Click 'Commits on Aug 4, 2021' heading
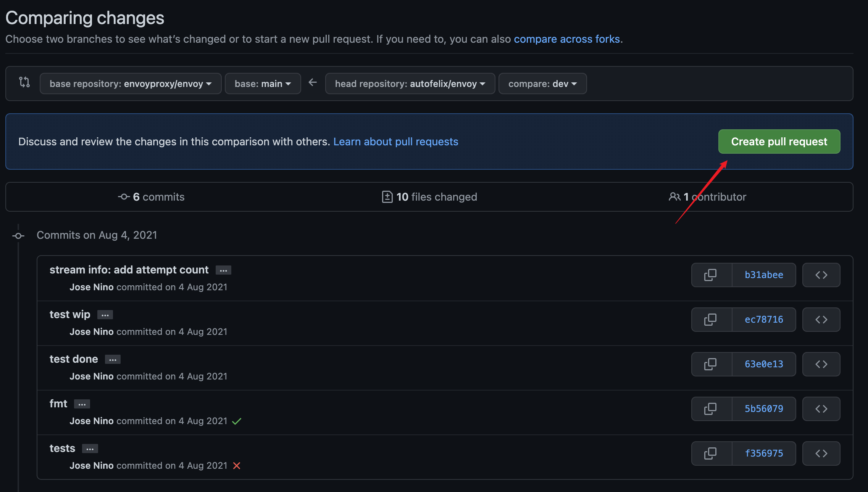Screen dimensions: 868x492 [97, 235]
